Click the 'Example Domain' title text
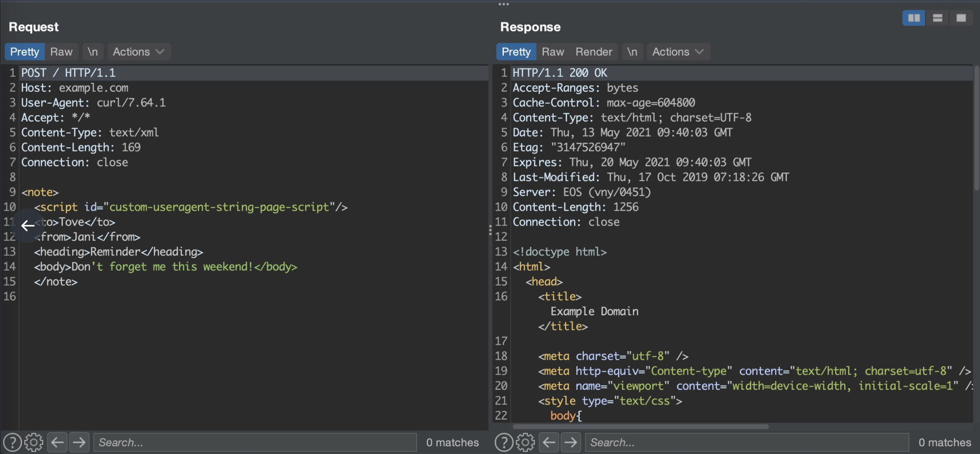 coord(595,311)
